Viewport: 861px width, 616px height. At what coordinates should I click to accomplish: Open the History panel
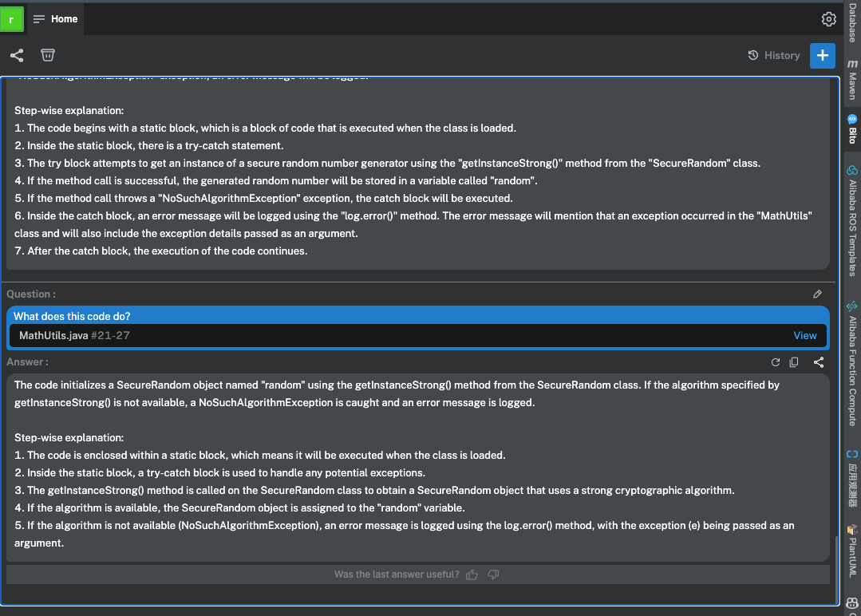pos(774,55)
